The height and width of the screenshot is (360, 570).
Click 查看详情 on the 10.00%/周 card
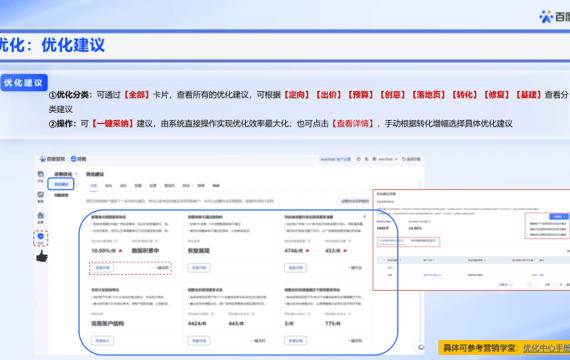[x=102, y=268]
